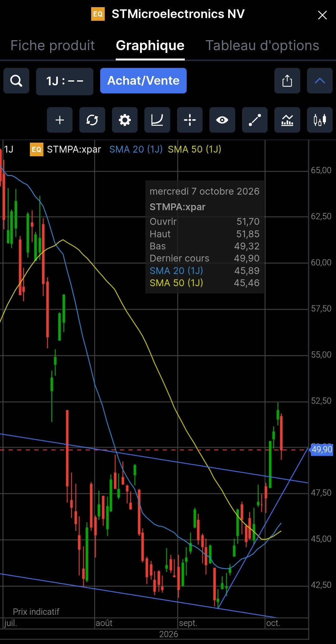Click the juil. label on time axis

(10, 623)
